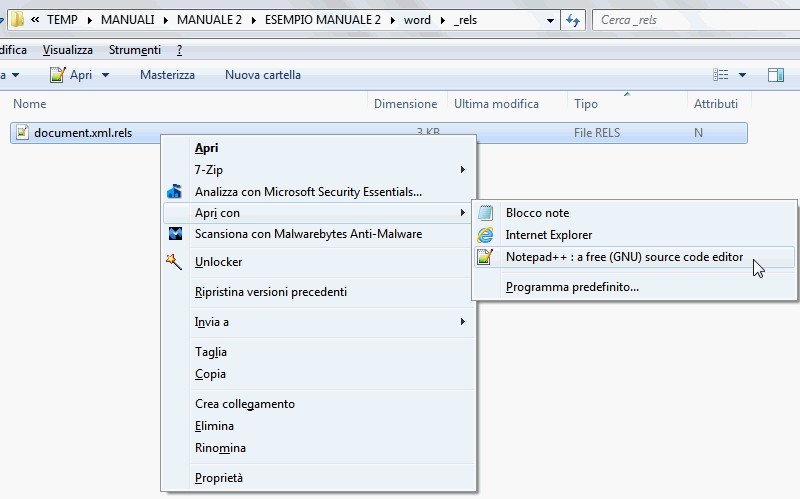
Task: Open the Visualizza menu
Action: (68, 50)
